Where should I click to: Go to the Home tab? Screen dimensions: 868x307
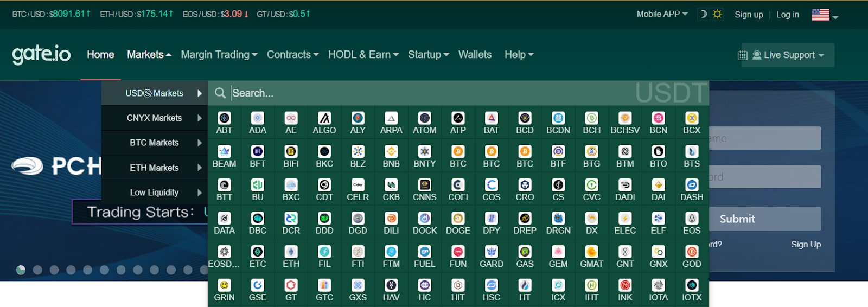click(x=100, y=55)
